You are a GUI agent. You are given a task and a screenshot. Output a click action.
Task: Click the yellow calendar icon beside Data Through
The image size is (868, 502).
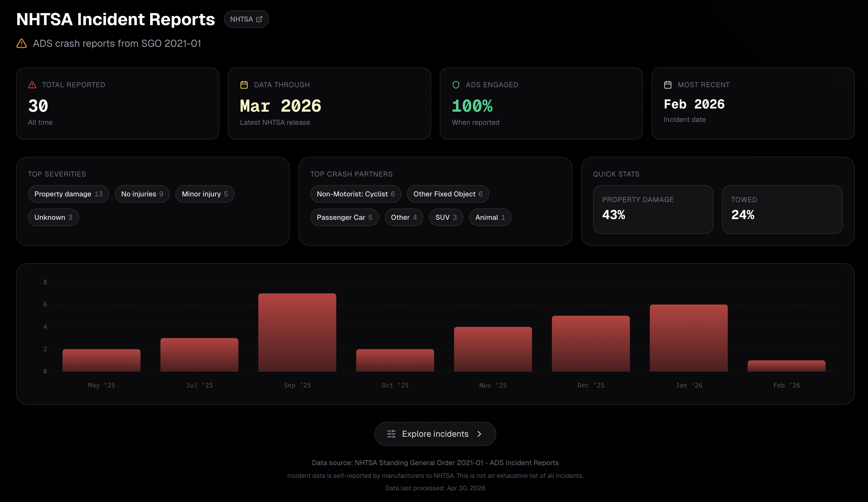tap(244, 85)
